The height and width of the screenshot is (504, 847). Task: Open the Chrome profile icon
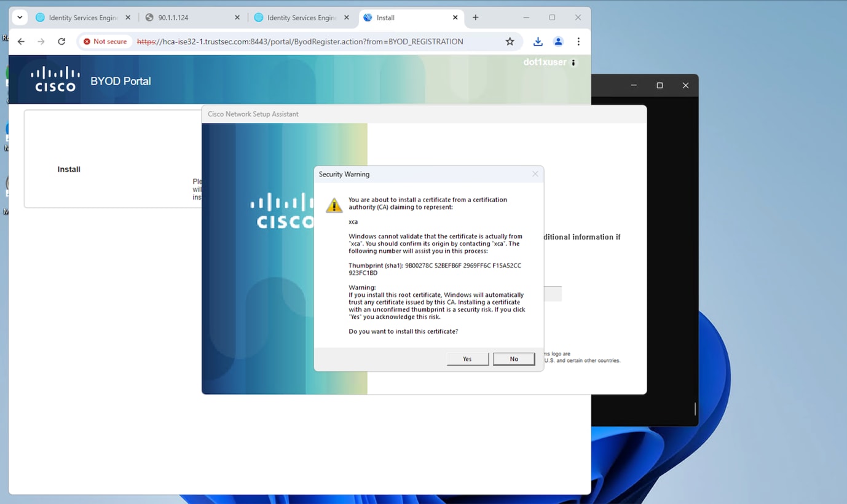click(x=558, y=42)
